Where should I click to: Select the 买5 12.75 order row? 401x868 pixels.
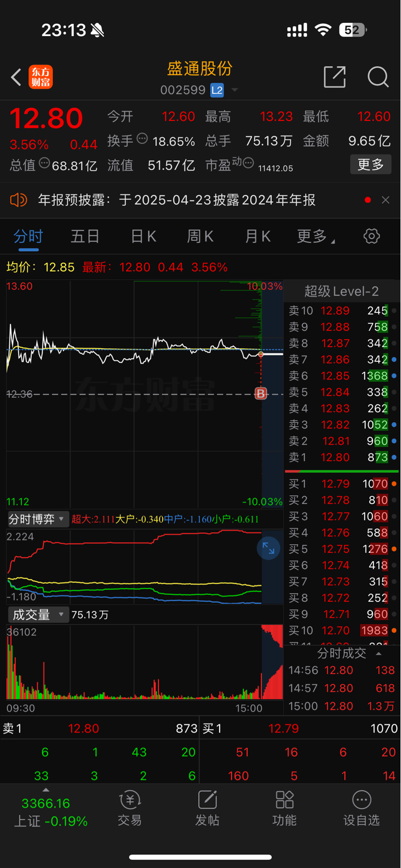[342, 549]
